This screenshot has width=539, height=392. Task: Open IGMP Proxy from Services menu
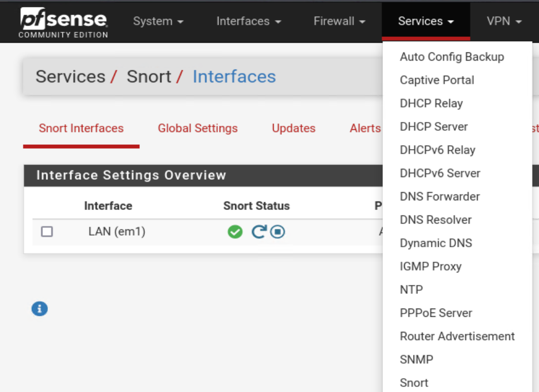pos(431,267)
